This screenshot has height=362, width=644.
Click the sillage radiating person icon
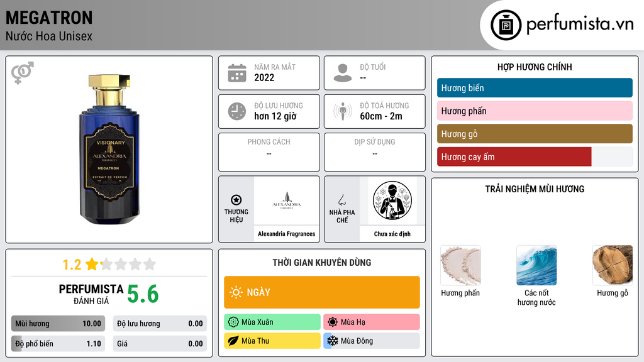point(343,111)
